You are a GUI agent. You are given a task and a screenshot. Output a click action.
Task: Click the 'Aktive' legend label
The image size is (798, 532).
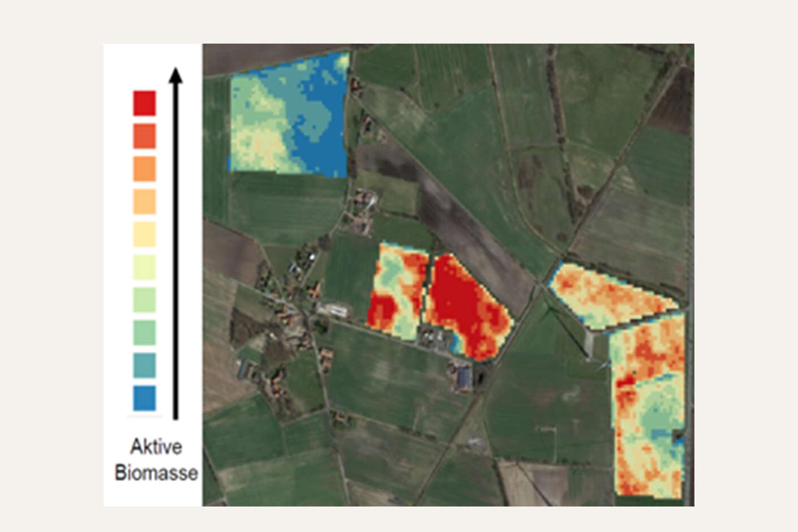(156, 447)
